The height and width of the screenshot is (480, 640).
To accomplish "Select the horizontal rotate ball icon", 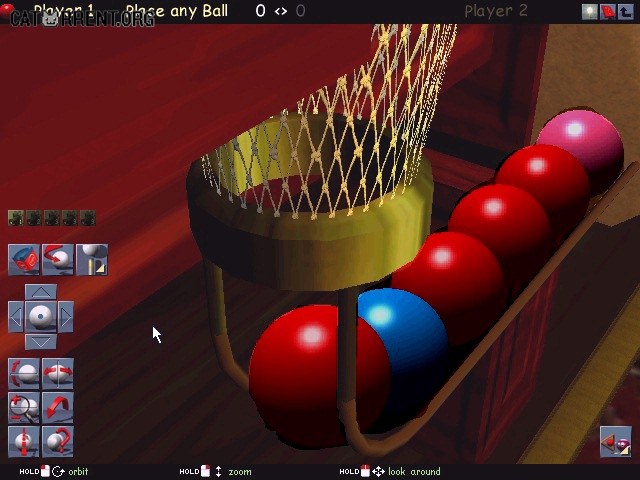I will coord(58,374).
